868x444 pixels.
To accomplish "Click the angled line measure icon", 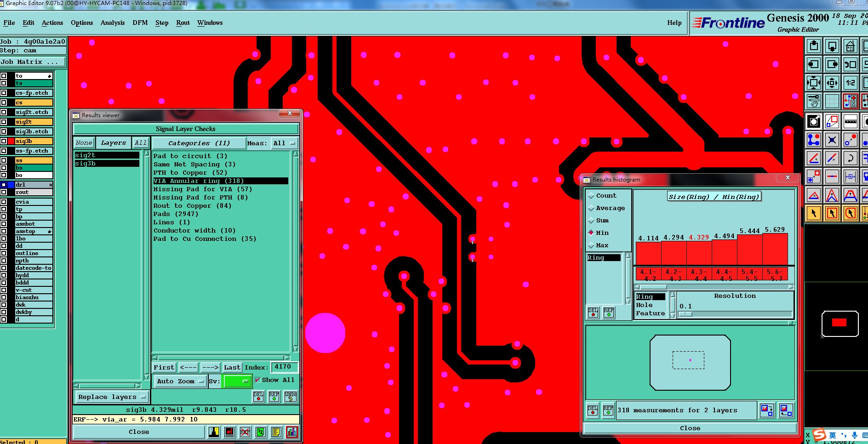I will 814,158.
